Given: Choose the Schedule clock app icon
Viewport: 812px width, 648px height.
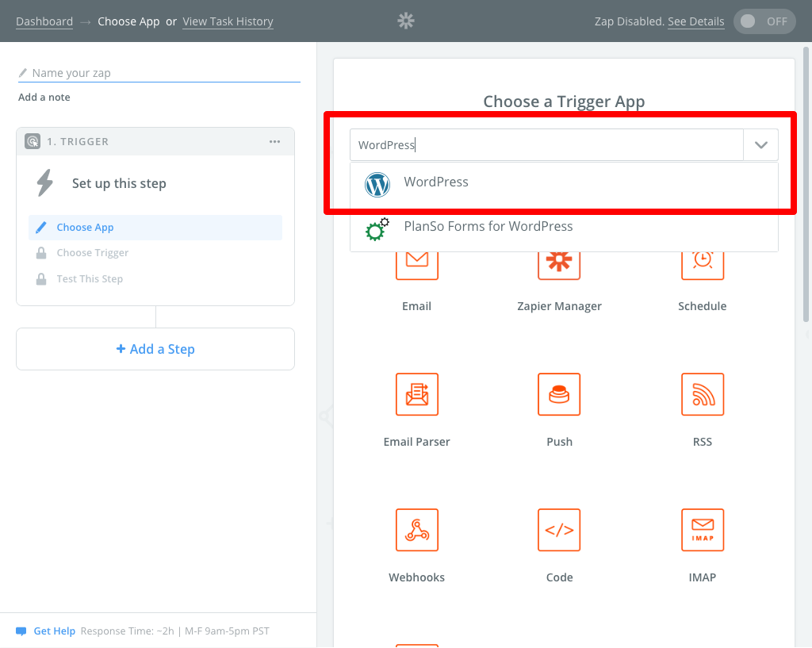Looking at the screenshot, I should pyautogui.click(x=703, y=266).
